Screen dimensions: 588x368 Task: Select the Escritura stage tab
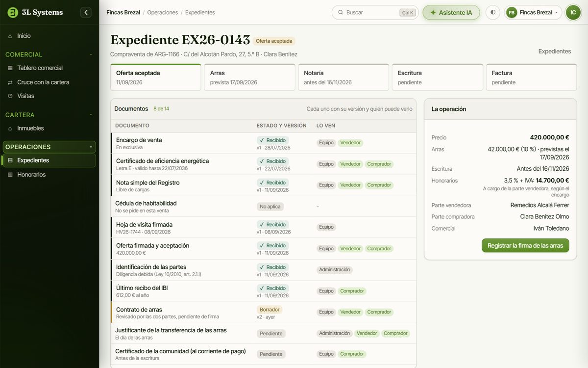pos(438,77)
